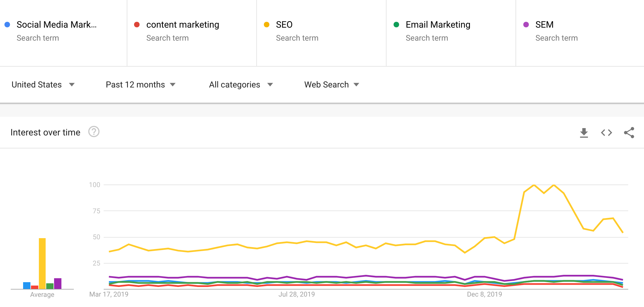Open the Interest over time help icon
The image size is (644, 307).
click(x=94, y=132)
